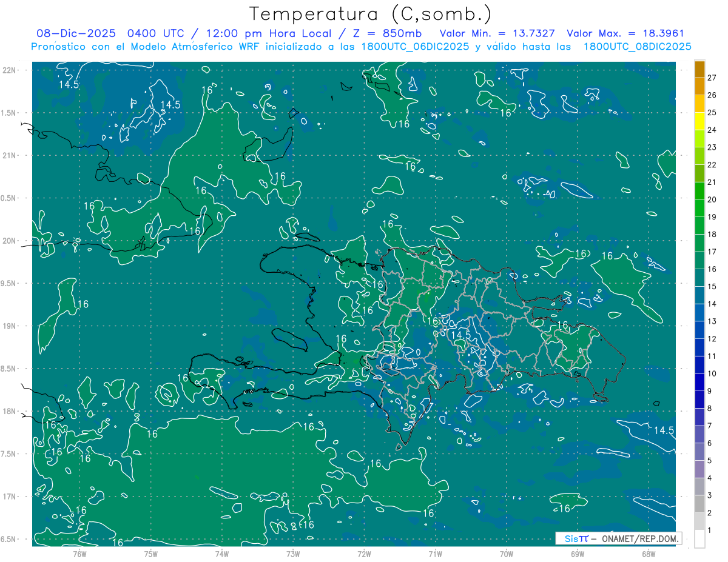728x562 pixels.
Task: Click the 68W longitude axis label
Action: pos(648,554)
